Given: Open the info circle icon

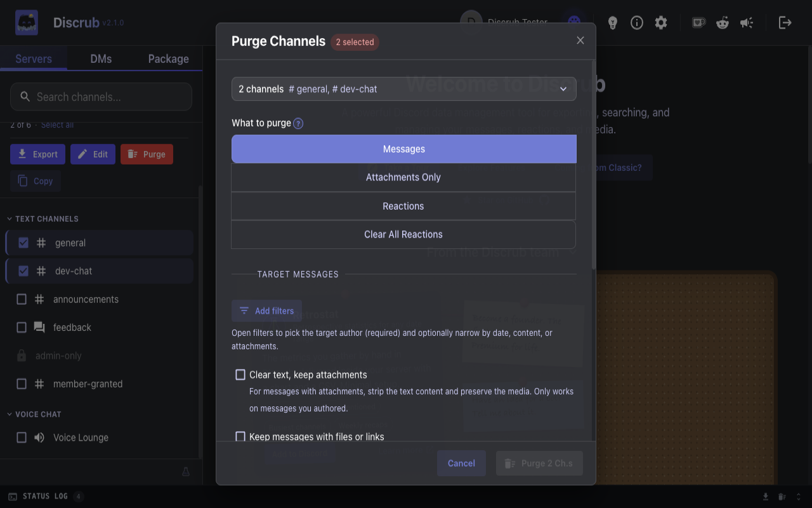Looking at the screenshot, I should pyautogui.click(x=637, y=23).
